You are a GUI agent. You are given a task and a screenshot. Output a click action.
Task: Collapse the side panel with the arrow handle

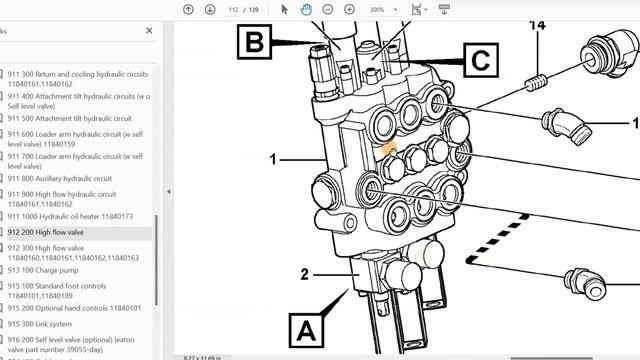[169, 191]
